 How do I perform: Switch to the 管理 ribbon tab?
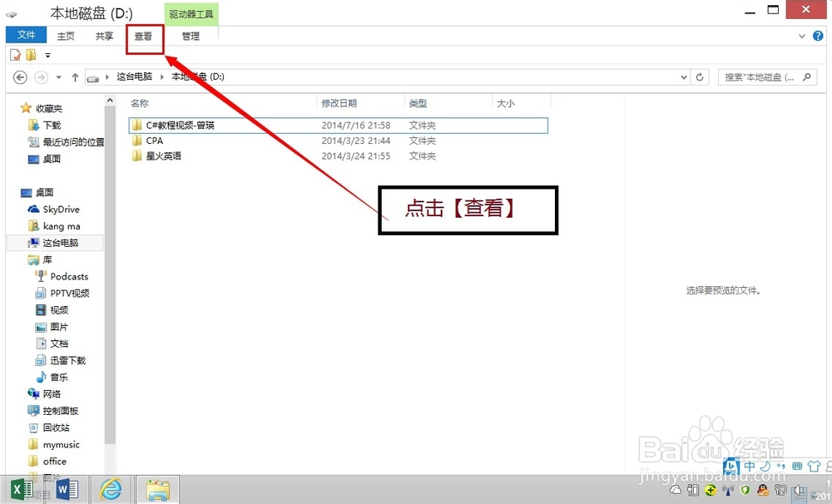tap(191, 36)
